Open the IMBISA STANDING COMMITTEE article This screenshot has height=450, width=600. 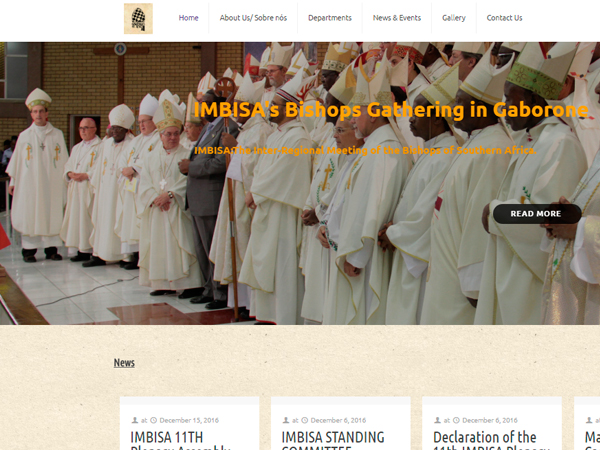tap(333, 441)
